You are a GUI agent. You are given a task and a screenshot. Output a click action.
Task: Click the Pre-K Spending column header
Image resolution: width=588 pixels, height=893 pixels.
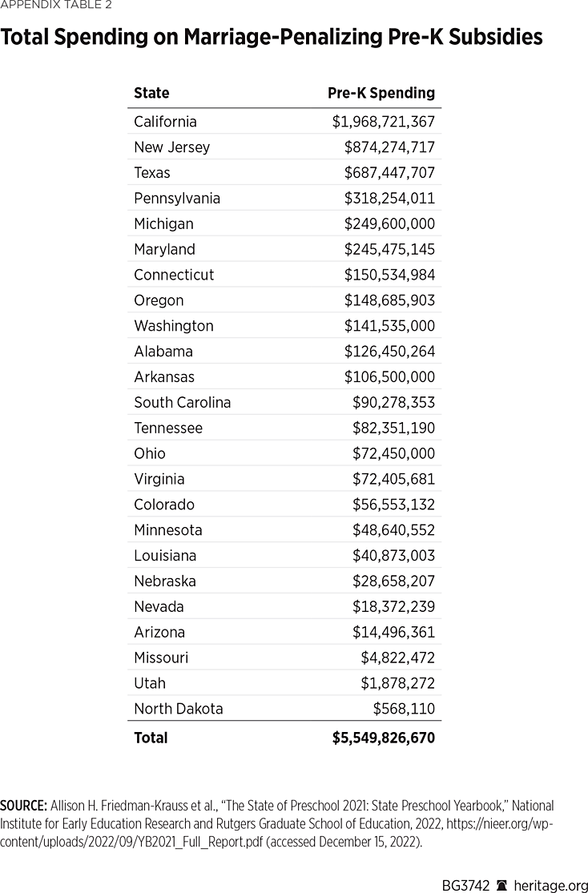pos(381,93)
